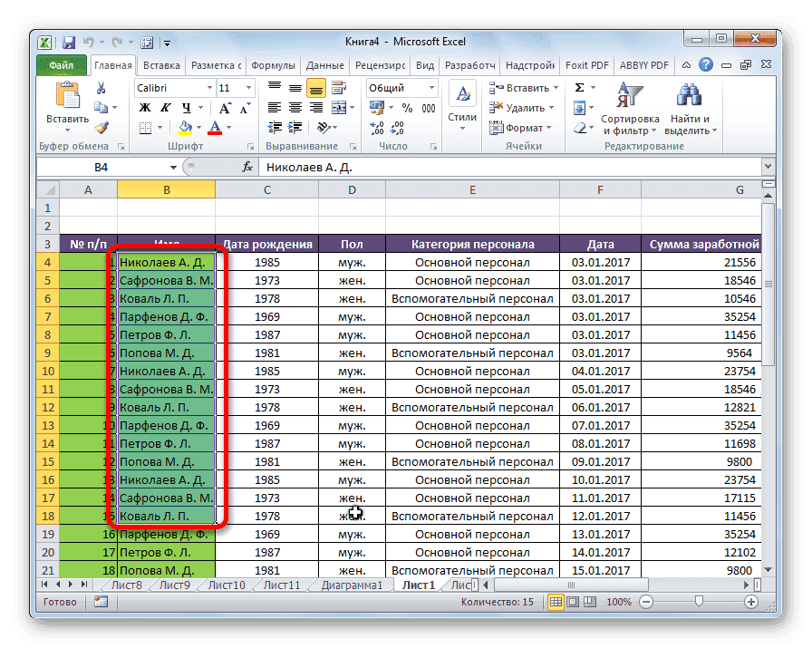
Task: Toggle italic formatting with the К icon
Action: 165,107
